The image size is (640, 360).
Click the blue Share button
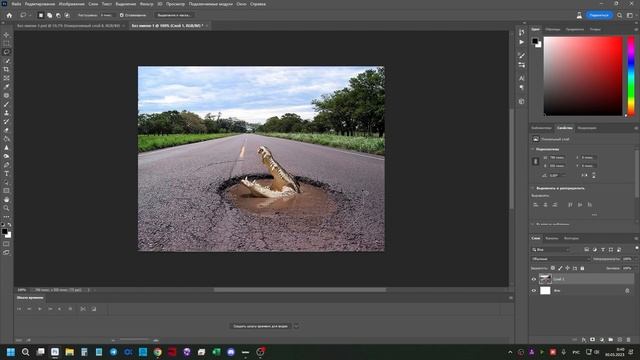[x=599, y=15]
